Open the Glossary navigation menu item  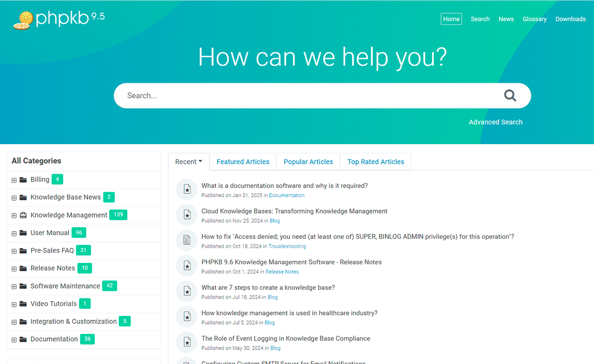(534, 19)
